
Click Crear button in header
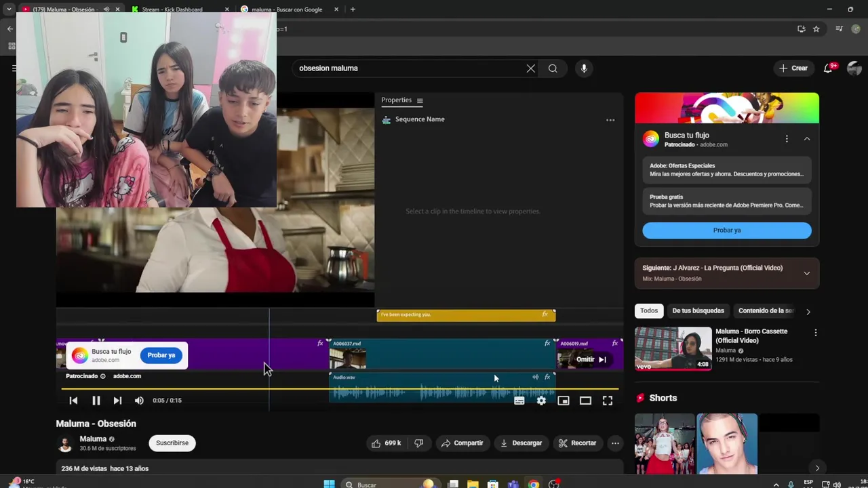click(793, 68)
